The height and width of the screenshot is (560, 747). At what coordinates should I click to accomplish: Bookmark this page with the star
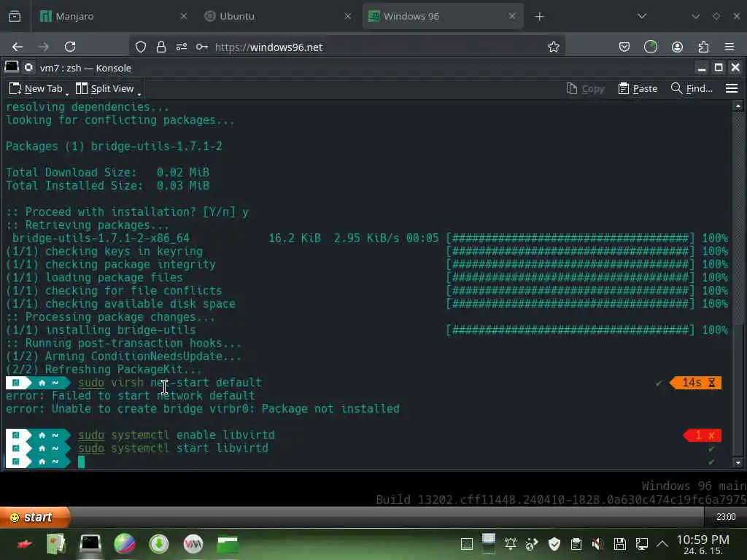coord(554,47)
